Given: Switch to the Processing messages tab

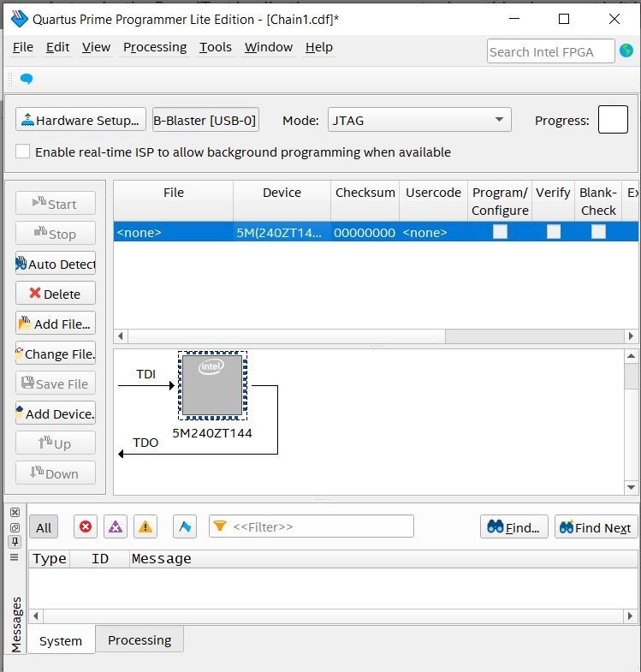Looking at the screenshot, I should tap(139, 639).
